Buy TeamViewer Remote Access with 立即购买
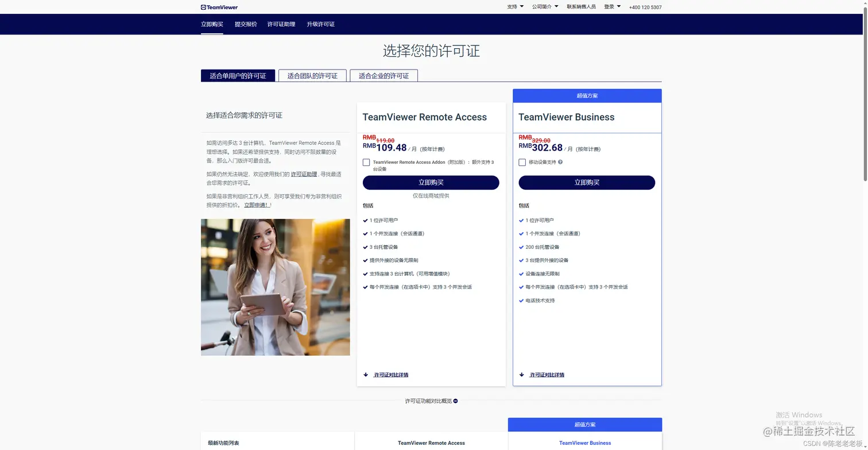Screen dimensions: 868x450 point(431,183)
